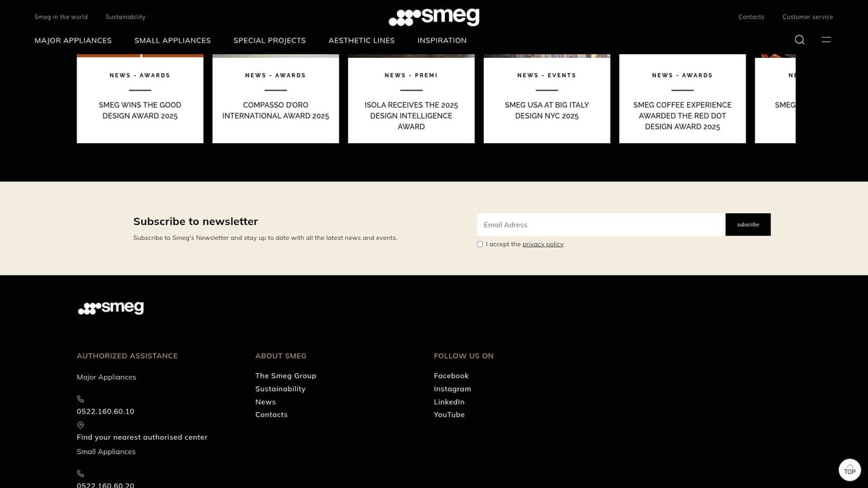Expand the Major Appliances menu

tap(73, 40)
